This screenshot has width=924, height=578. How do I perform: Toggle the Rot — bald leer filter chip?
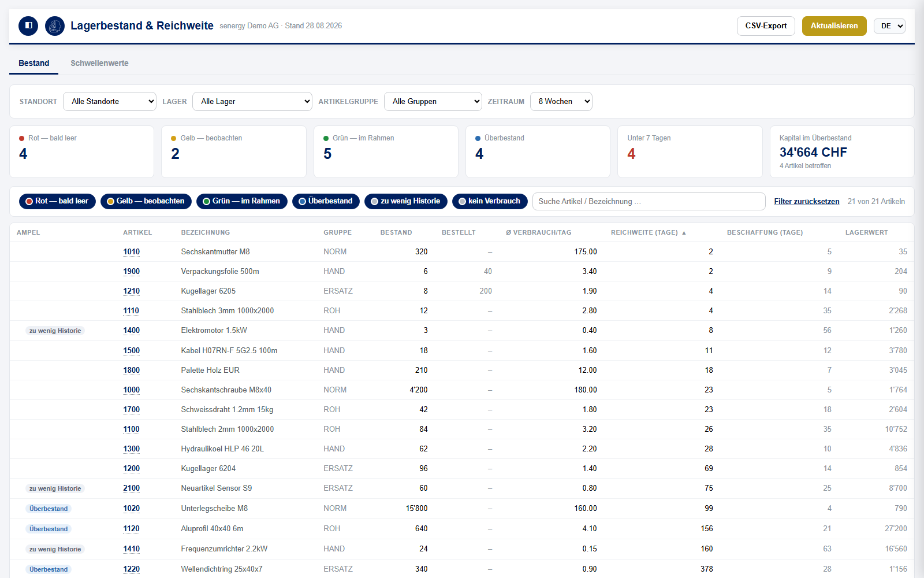pyautogui.click(x=57, y=201)
